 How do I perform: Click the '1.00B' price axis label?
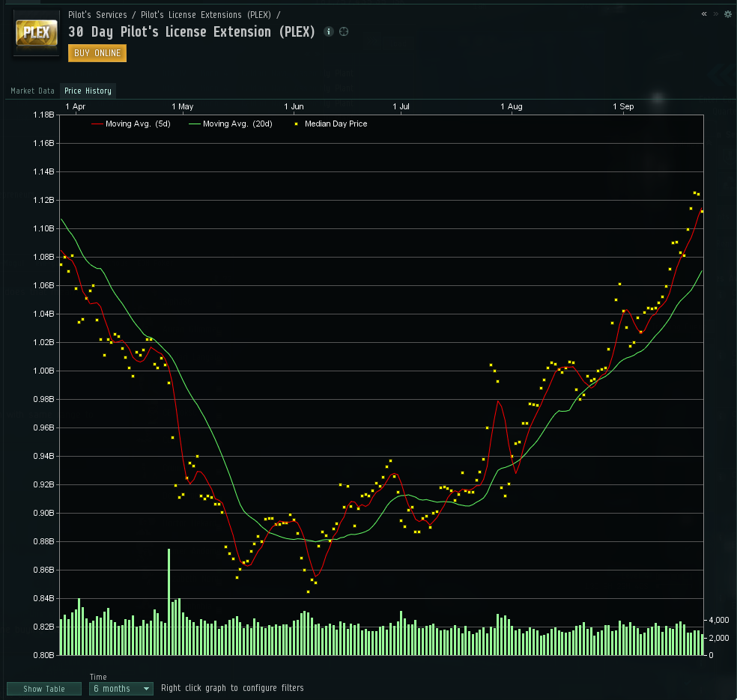point(43,371)
